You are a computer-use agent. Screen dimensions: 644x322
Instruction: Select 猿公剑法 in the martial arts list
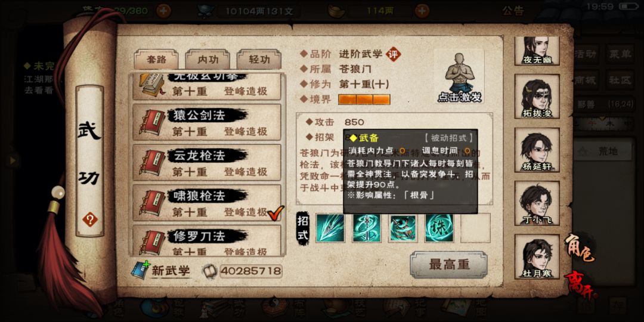207,122
